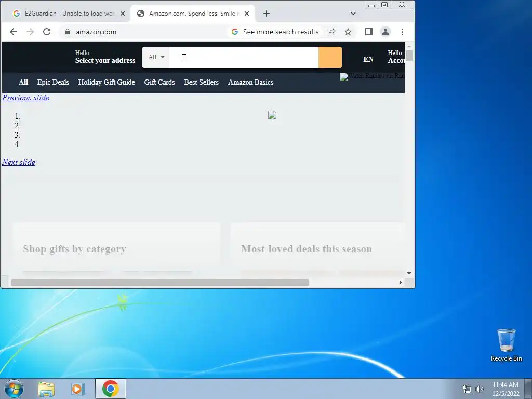Open the side panel icon

pyautogui.click(x=369, y=32)
